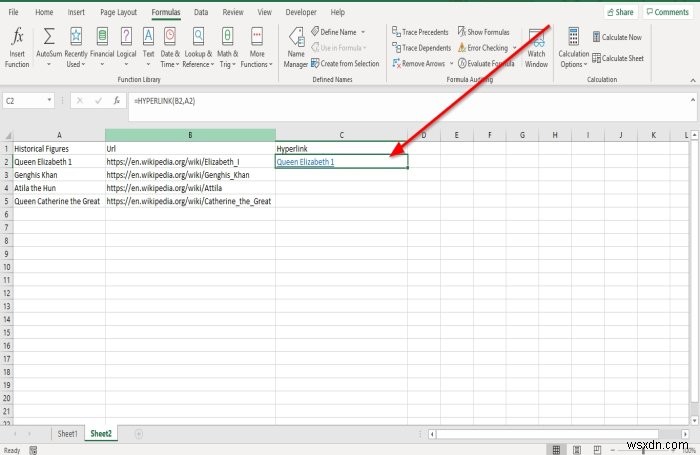Switch to the Developer tab
Viewport: 700px width, 455px height.
coord(301,12)
